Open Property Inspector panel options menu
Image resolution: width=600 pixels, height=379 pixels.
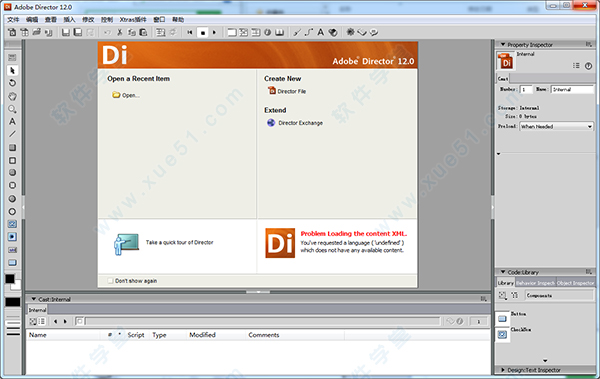click(589, 44)
